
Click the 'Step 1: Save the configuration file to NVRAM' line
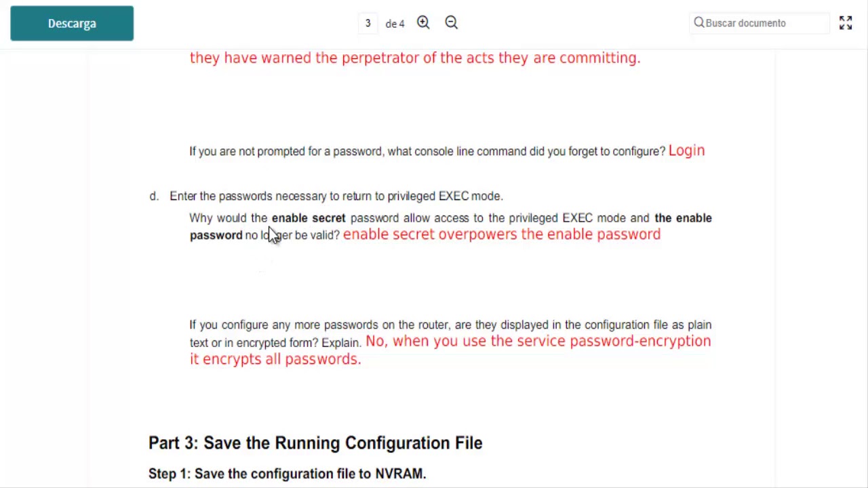point(287,474)
